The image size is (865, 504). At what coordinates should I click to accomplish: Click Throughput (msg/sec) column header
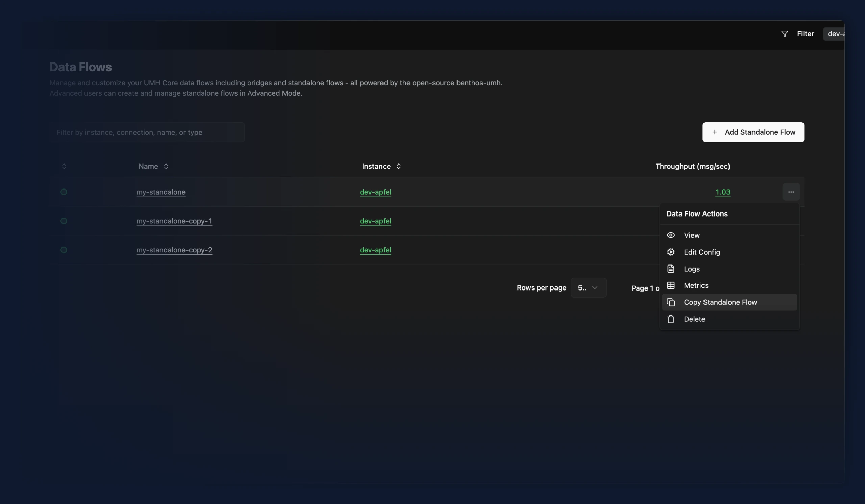(x=692, y=167)
